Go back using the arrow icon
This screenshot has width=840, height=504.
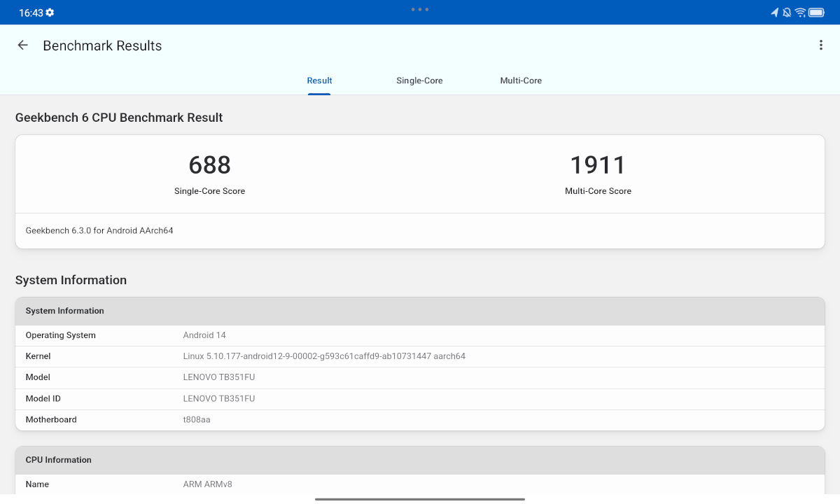tap(22, 45)
